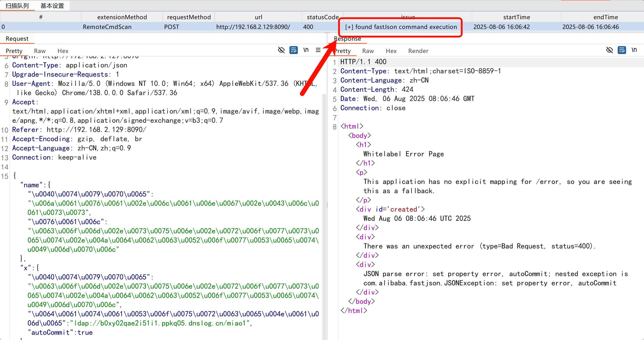Show \n non-printable characters in Request panel
This screenshot has height=340, width=644.
click(306, 50)
